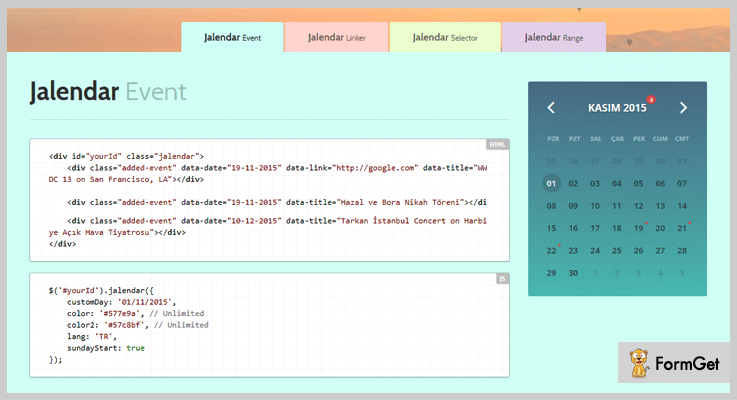
Task: Click the customDay '01/11/2015' value
Action: (145, 302)
